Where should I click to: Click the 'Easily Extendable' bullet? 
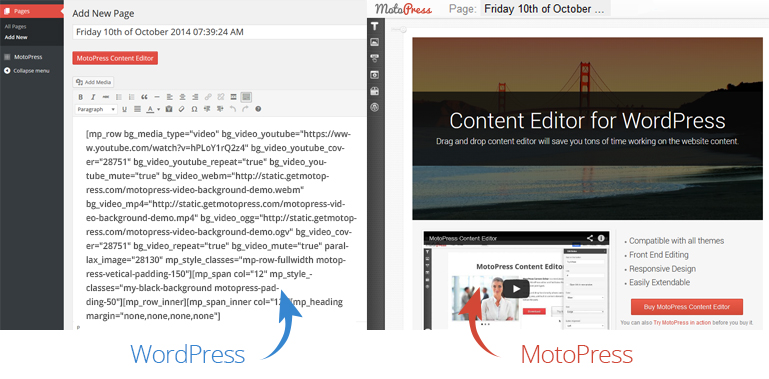coord(658,282)
